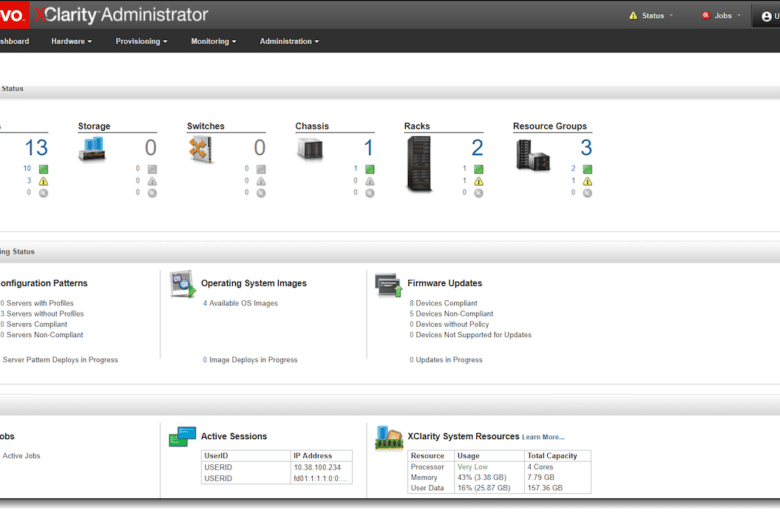This screenshot has height=516, width=780.
Task: Select IP address 10.38.100.234 cell
Action: click(x=321, y=467)
